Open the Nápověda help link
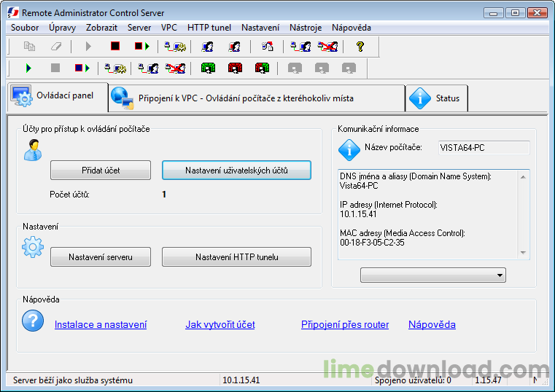 click(x=432, y=324)
